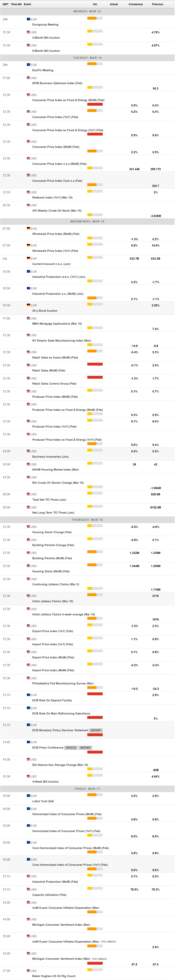Screen dimensions: 175x980
Task: Click the EU flag beside Eurogroup Meeting
Action: point(29,19)
